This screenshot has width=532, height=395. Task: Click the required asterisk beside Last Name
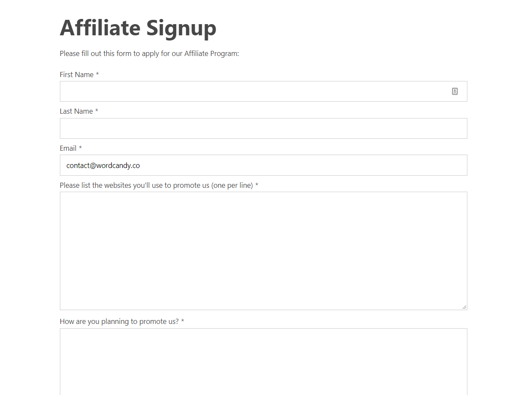click(96, 111)
